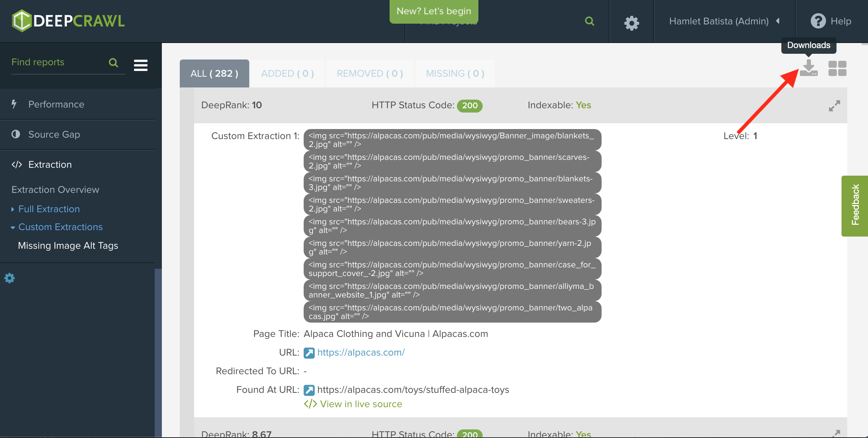Click sidebar blue gear settings icon
Screen dimensions: 868x438
coord(10,278)
